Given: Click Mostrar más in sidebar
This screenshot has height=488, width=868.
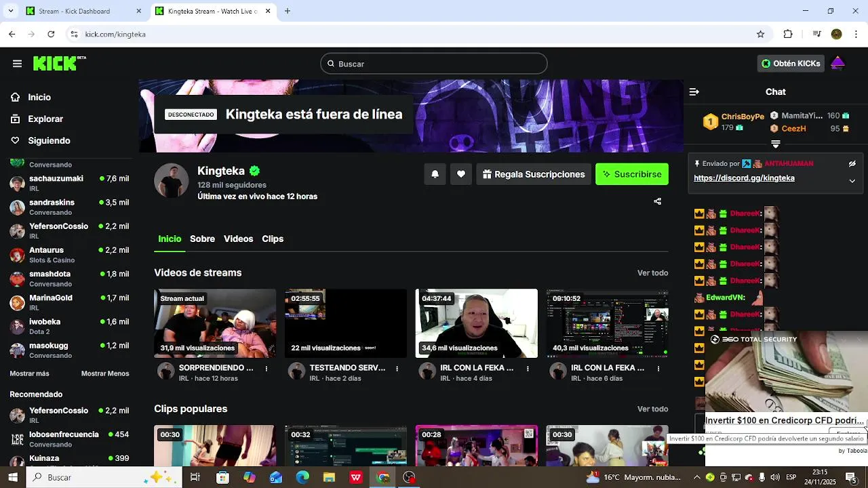Looking at the screenshot, I should coord(29,373).
